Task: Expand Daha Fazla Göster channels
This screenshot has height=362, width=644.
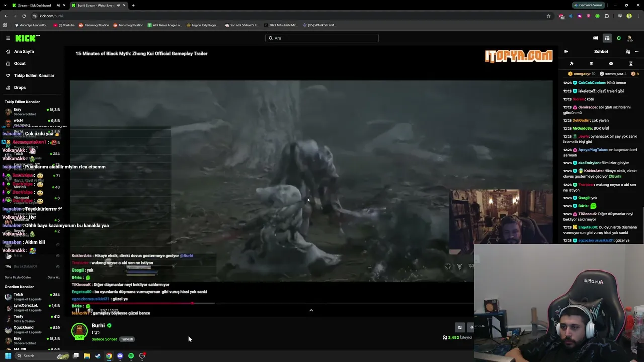Action: (x=18, y=277)
